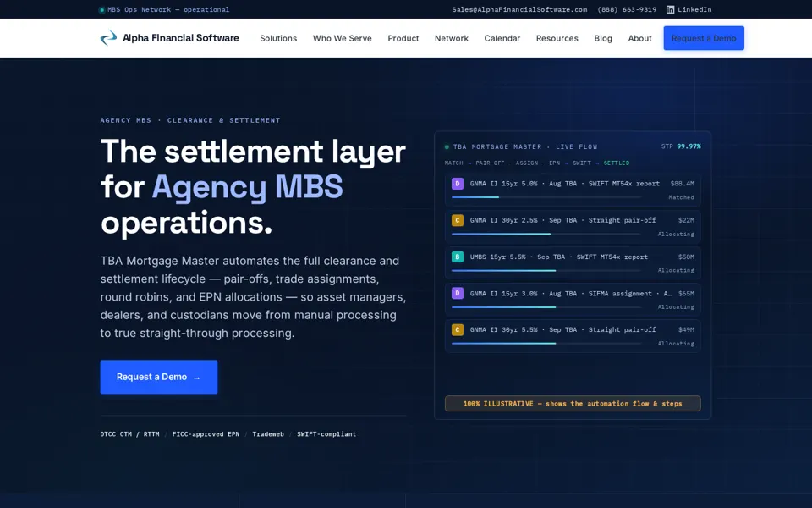Click the header Request a Demo button

(704, 38)
